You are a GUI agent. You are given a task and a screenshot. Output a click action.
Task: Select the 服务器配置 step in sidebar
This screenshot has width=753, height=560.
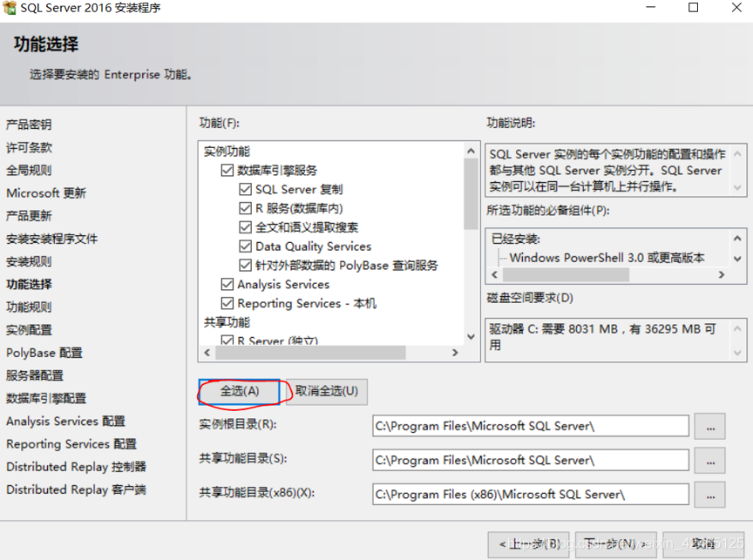[x=35, y=375]
